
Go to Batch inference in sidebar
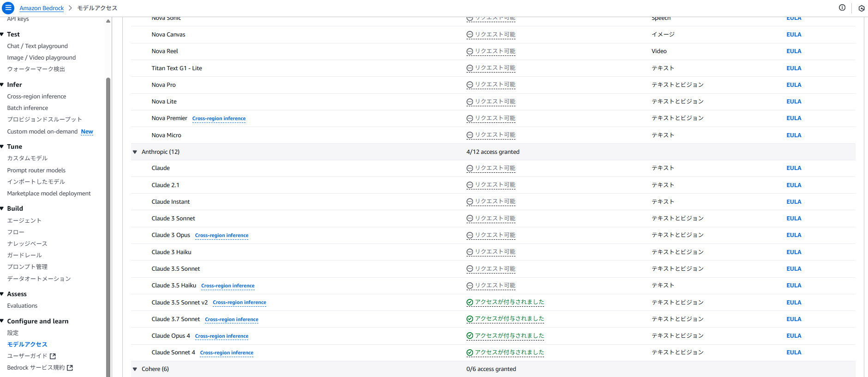pos(28,108)
